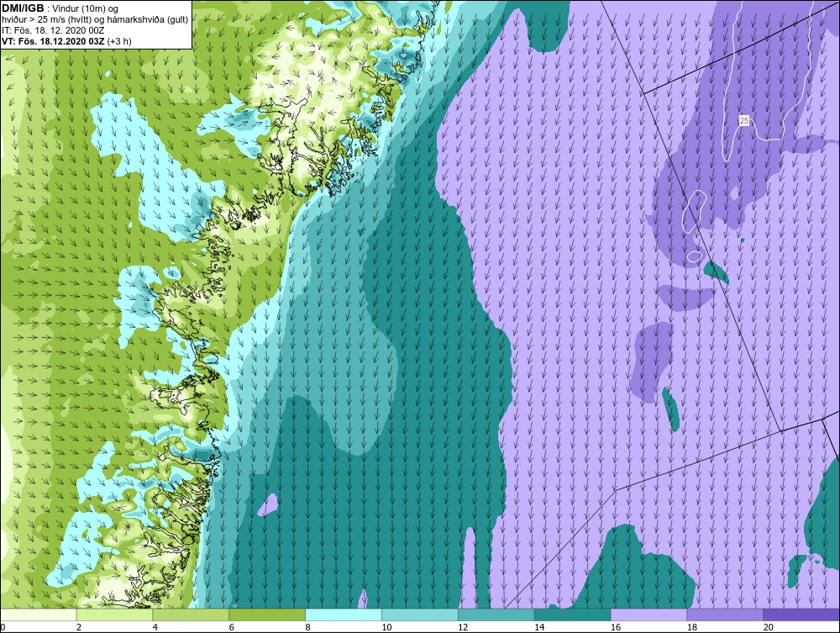Click the 16–18 m/s light lavender legend swatch
Viewport: 840px width, 633px height.
pos(648,615)
